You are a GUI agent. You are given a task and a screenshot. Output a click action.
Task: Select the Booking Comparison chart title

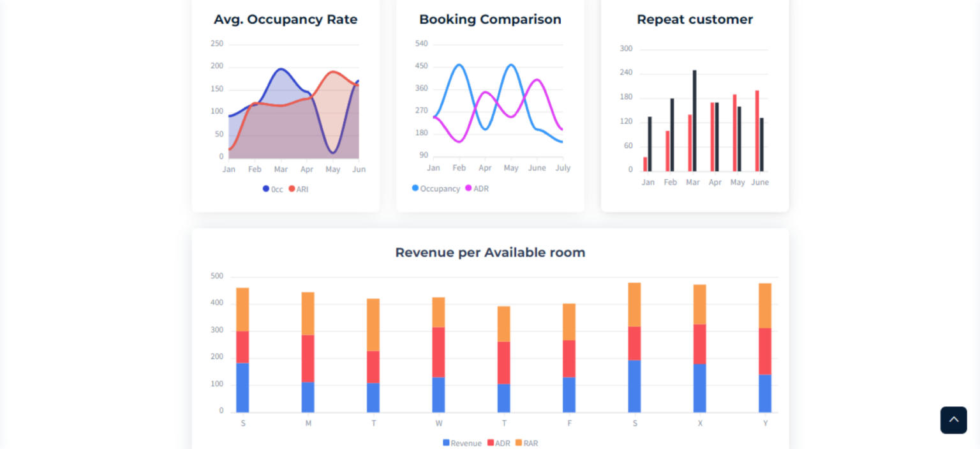pyautogui.click(x=489, y=19)
